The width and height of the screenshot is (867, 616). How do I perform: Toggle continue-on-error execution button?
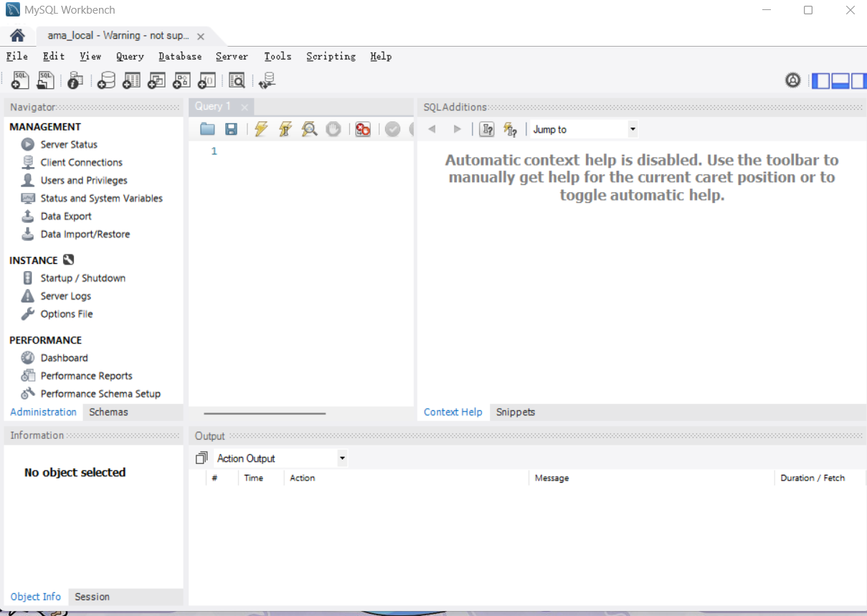363,129
